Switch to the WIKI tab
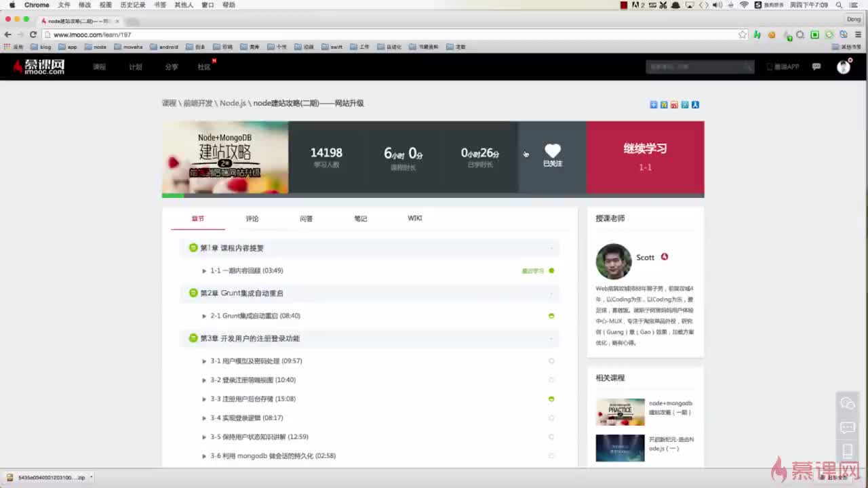 415,218
